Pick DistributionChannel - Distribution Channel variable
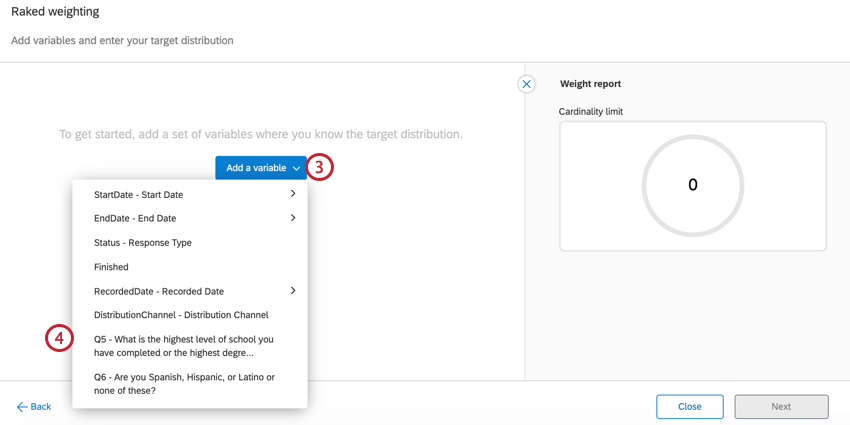This screenshot has height=425, width=850. [181, 315]
